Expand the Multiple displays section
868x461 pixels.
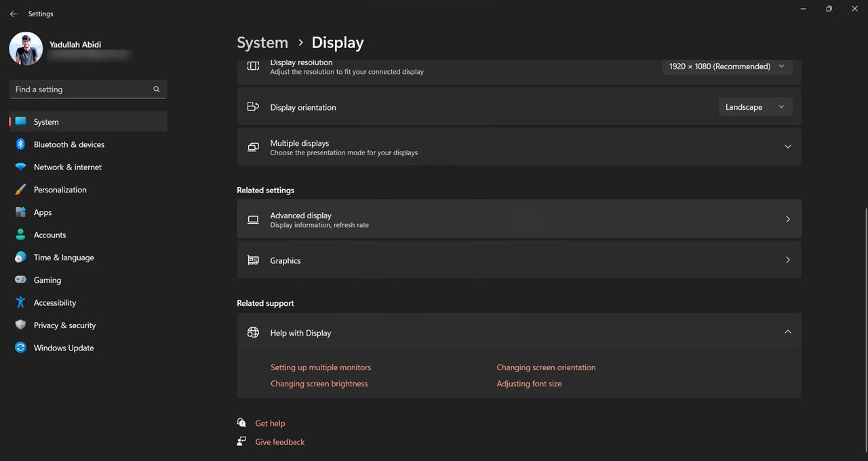(x=788, y=146)
